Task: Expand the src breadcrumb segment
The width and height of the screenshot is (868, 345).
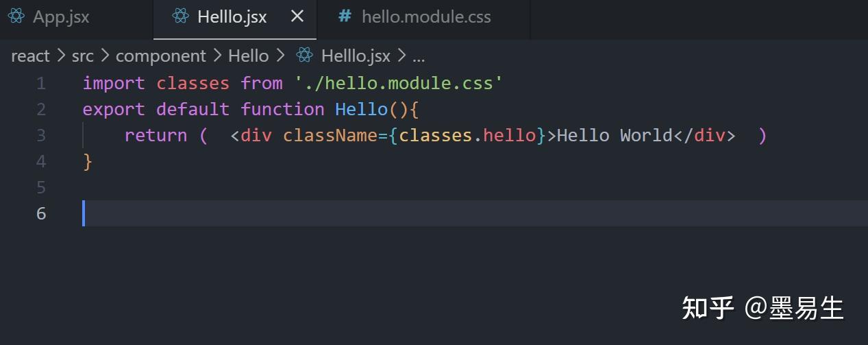Action: pyautogui.click(x=82, y=56)
